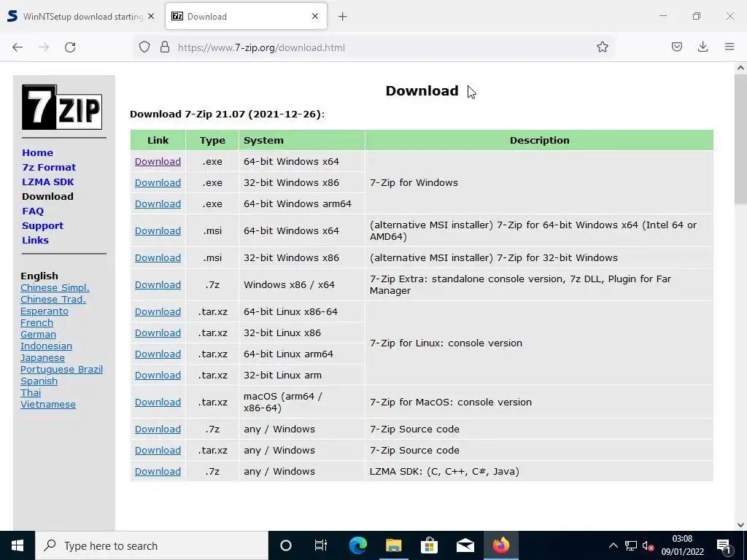
Task: Open File Explorer from the taskbar
Action: (393, 545)
